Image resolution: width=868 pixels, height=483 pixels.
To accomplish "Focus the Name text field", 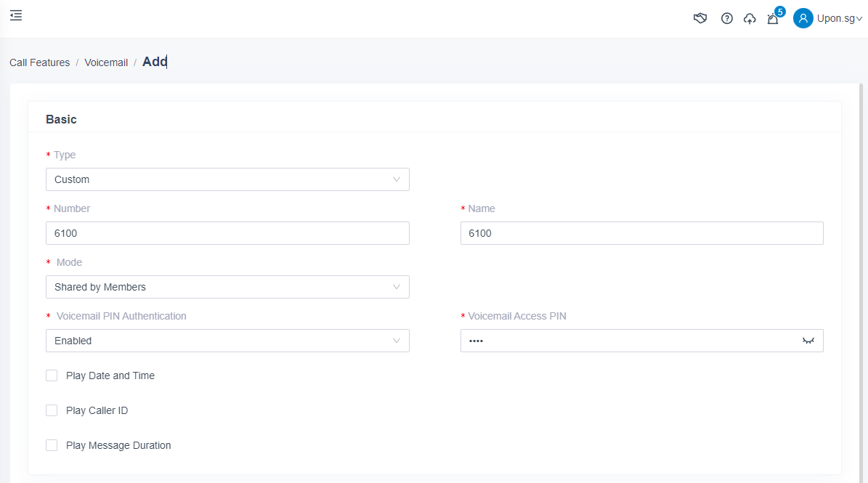I will click(641, 233).
